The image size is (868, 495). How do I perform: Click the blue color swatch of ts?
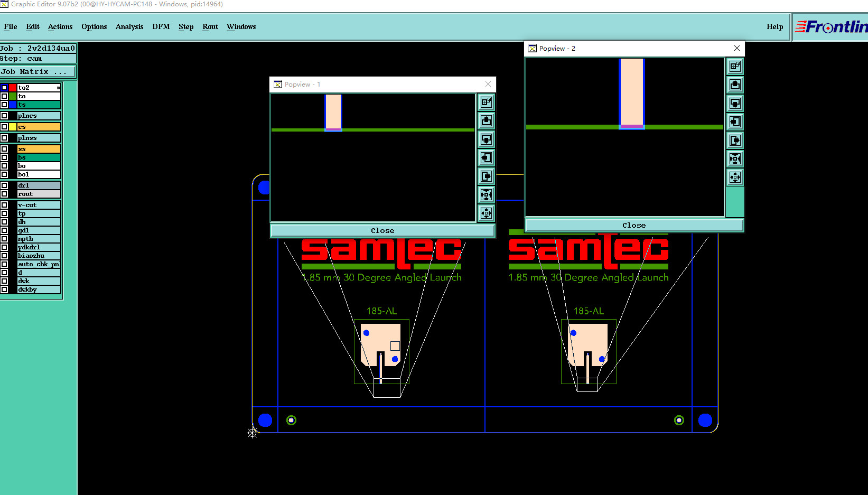(13, 105)
